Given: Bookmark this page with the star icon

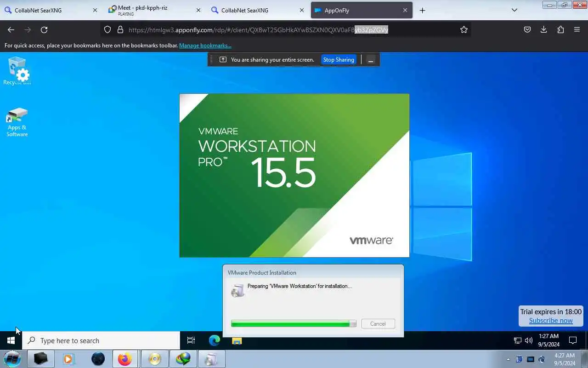Looking at the screenshot, I should [x=464, y=29].
